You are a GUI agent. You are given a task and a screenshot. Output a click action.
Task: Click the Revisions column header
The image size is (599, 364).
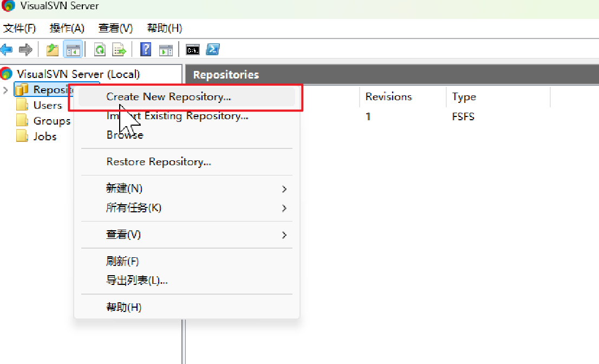point(388,97)
